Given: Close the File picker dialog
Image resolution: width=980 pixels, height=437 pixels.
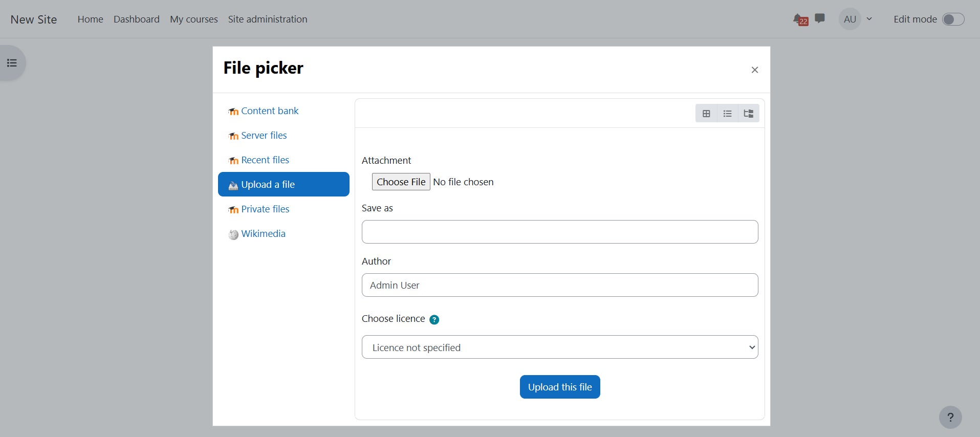Looking at the screenshot, I should (754, 70).
